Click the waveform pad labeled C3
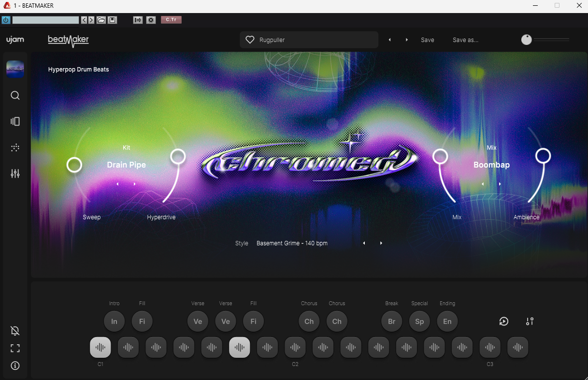 click(490, 347)
